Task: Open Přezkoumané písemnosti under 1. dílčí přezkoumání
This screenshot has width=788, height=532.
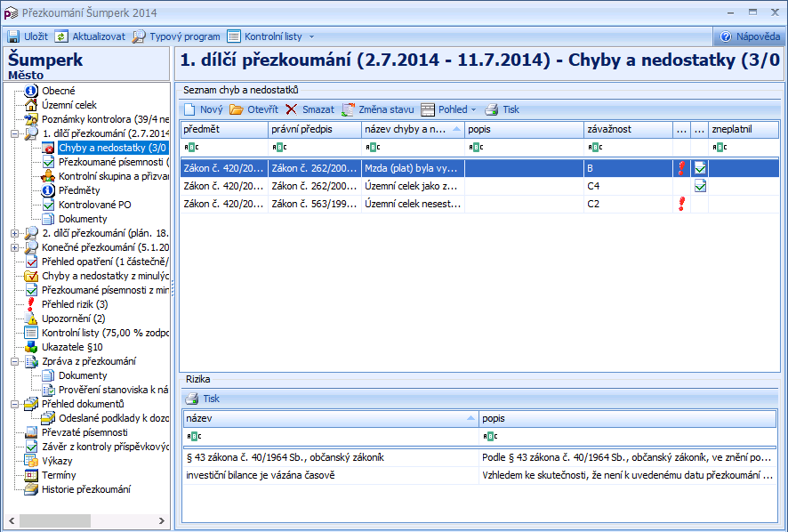Action: (114, 162)
